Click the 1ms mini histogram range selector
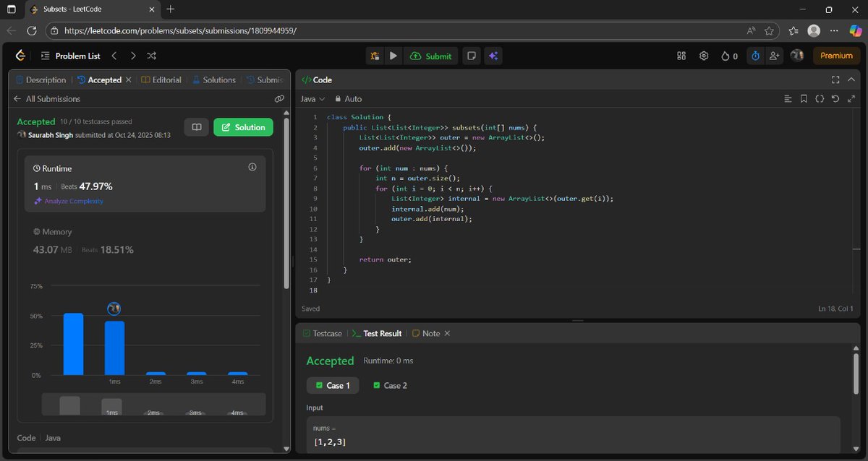Viewport: 868px width, 461px height. pos(111,407)
